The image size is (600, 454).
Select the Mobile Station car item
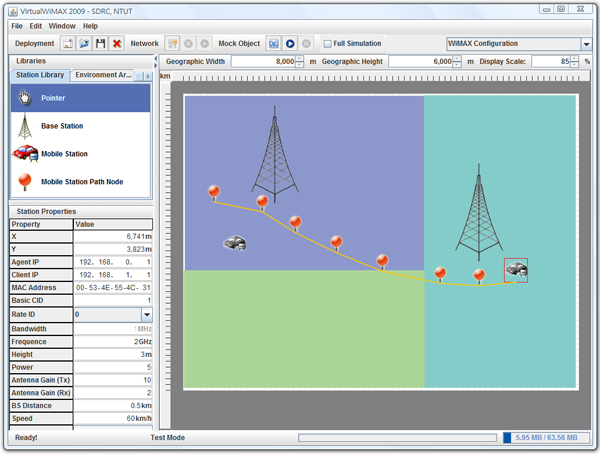coord(81,154)
